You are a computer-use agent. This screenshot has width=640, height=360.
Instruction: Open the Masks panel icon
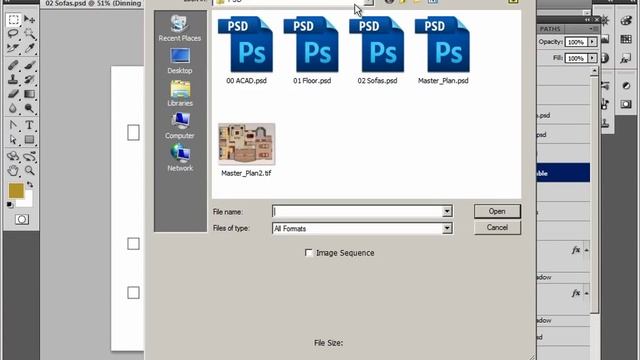pos(626,104)
